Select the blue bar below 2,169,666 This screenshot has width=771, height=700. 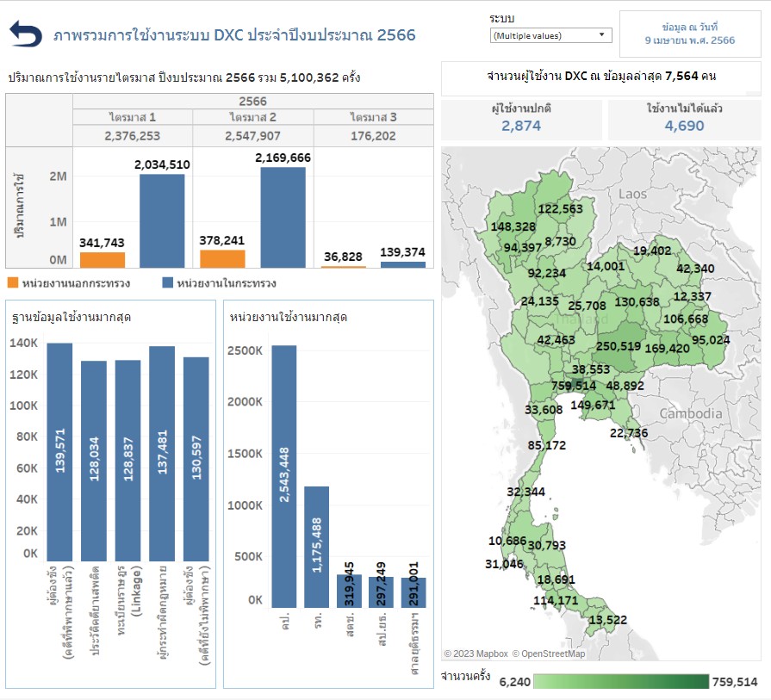[283, 218]
